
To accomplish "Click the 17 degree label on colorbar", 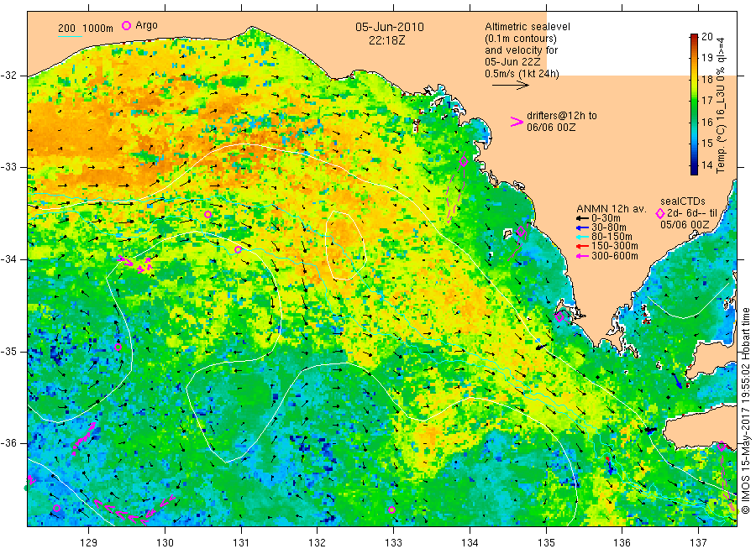I will click(x=707, y=100).
